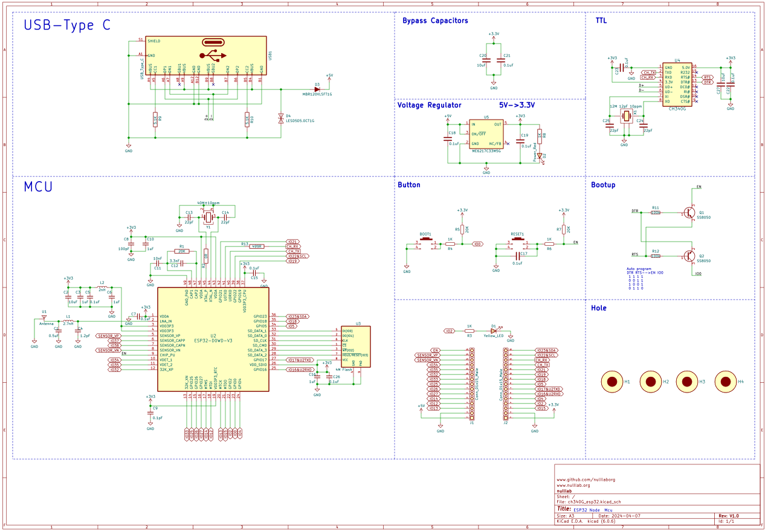Click the R5 20K pull-up resistor

tap(462, 229)
